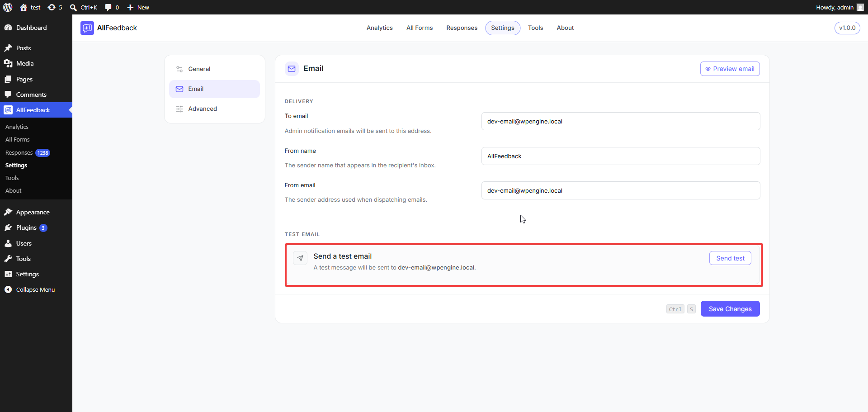The height and width of the screenshot is (412, 868).
Task: Focus the To email input field
Action: (621, 121)
